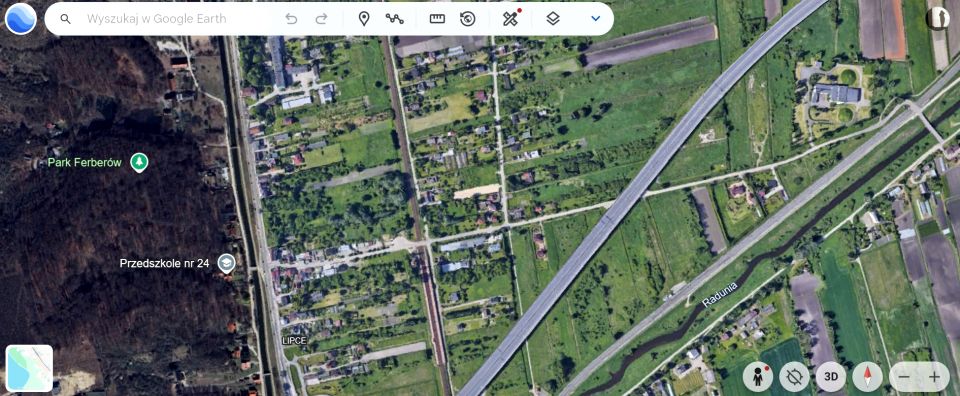Open the tools icon with red dot
This screenshot has height=396, width=960.
tap(511, 18)
